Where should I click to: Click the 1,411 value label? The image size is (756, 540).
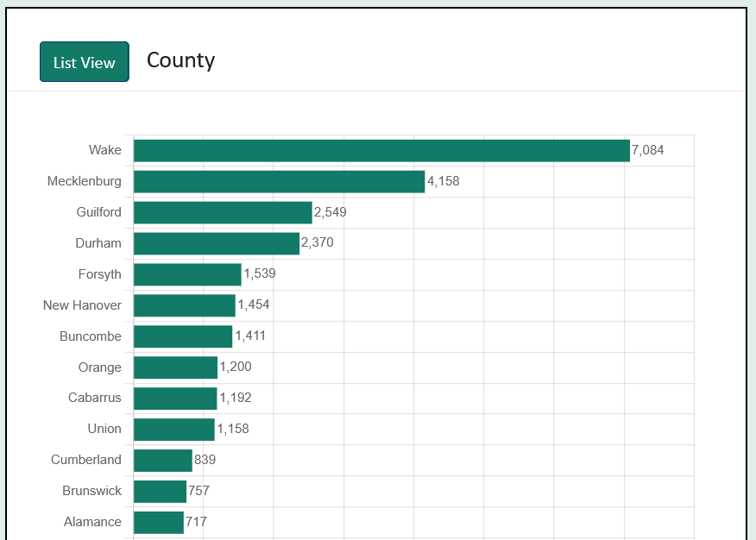coord(250,336)
